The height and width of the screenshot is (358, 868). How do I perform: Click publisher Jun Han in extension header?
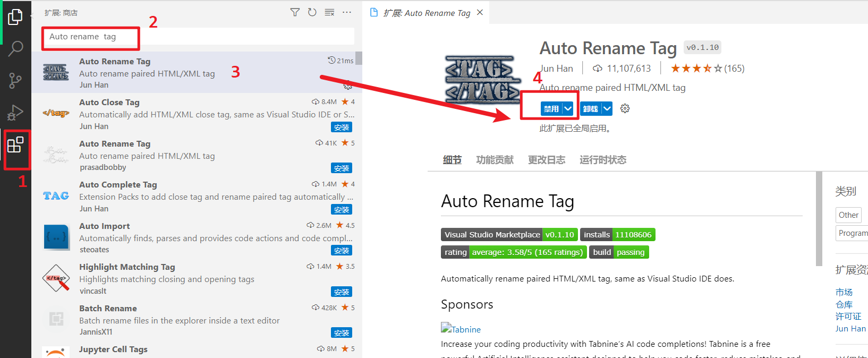pyautogui.click(x=557, y=69)
